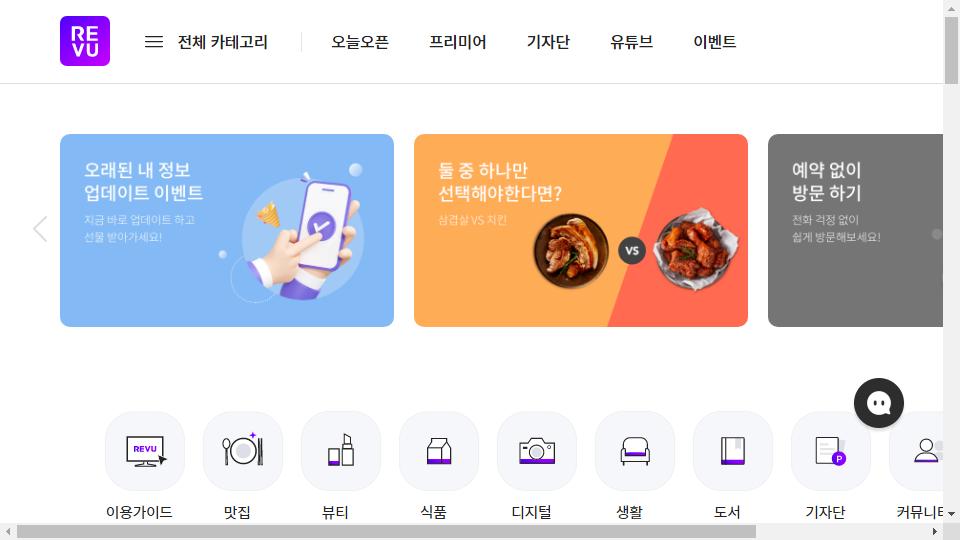960x540 pixels.
Task: Open the 기자단 document icon
Action: click(x=831, y=451)
